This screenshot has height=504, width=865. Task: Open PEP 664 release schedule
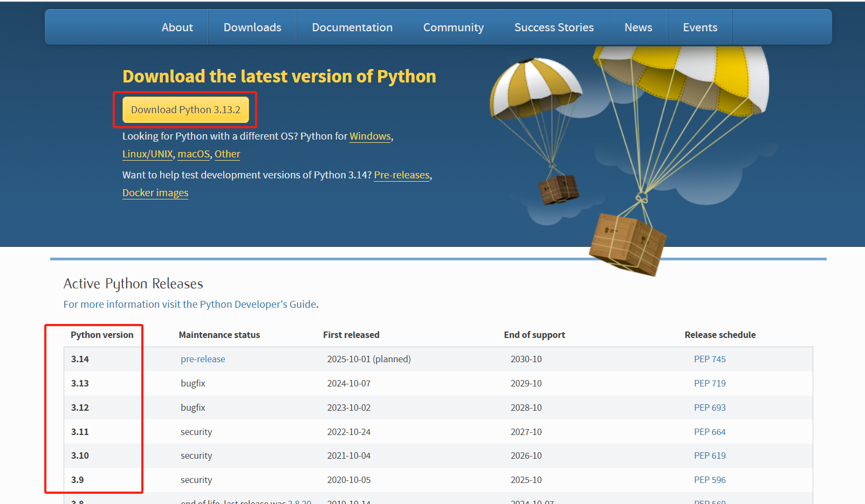tap(710, 432)
